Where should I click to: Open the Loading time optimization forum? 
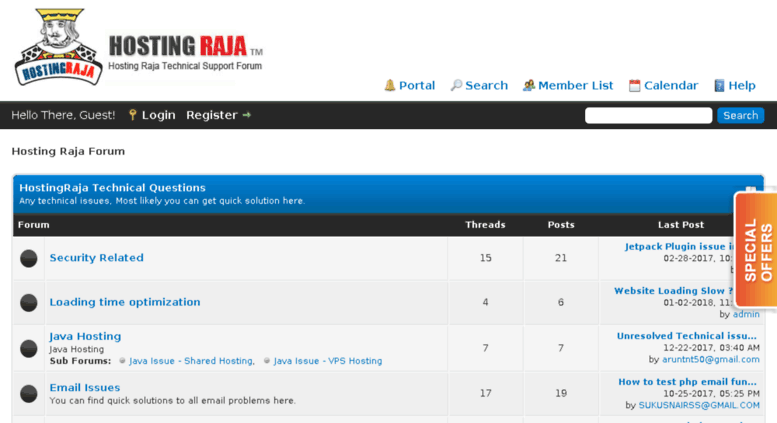click(125, 302)
